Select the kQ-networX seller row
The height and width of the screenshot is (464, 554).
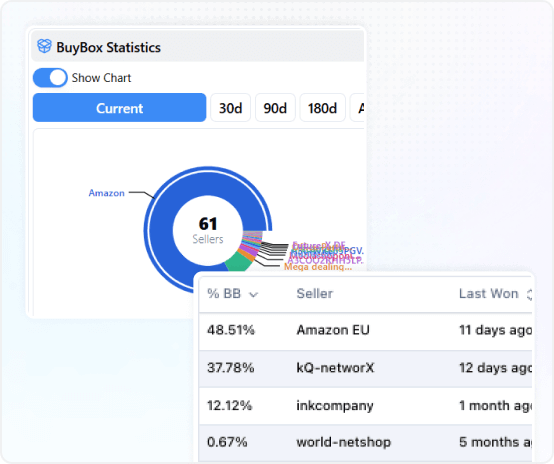[x=365, y=369]
